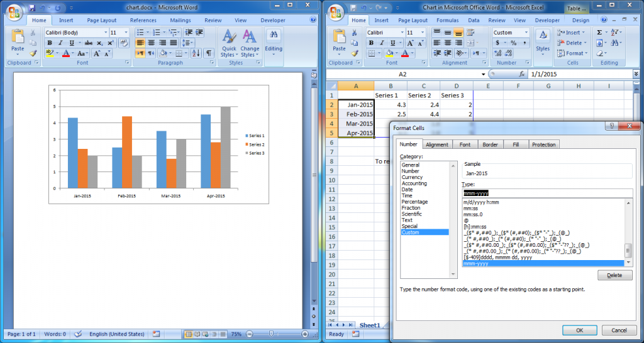This screenshot has height=343, width=644.
Task: Click Clear Formatting icon in Word
Action: 124,42
